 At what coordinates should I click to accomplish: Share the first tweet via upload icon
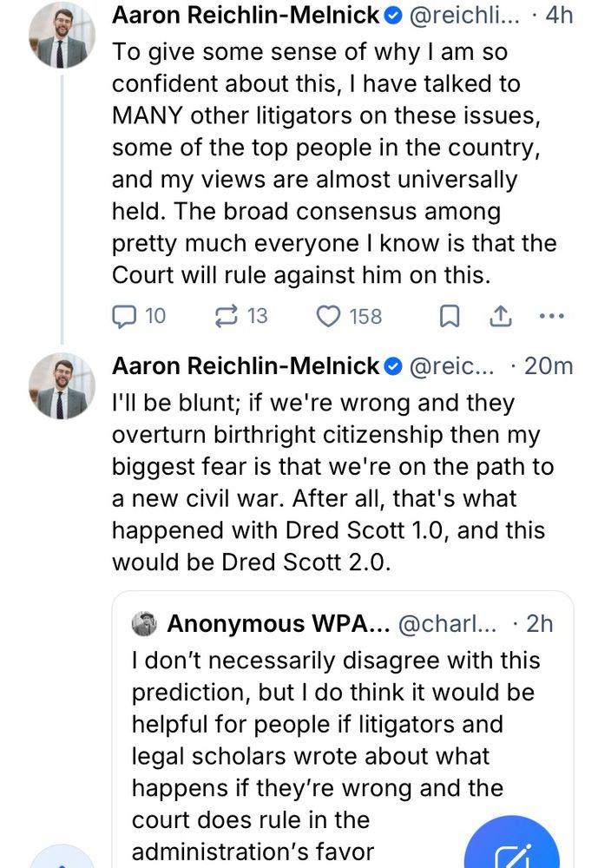click(501, 317)
